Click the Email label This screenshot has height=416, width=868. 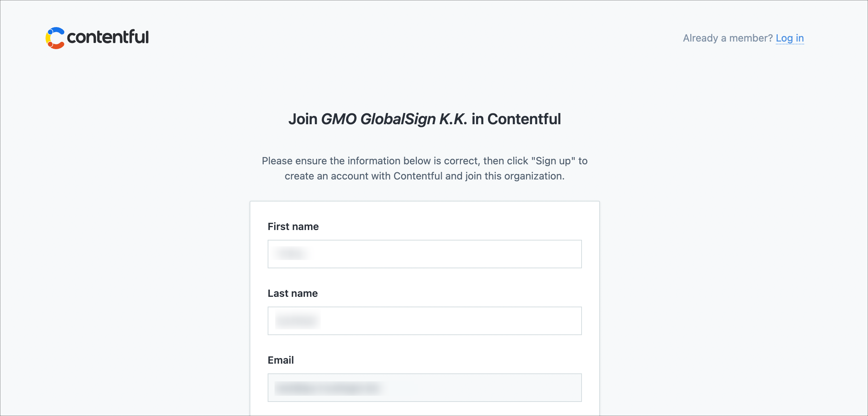click(281, 360)
